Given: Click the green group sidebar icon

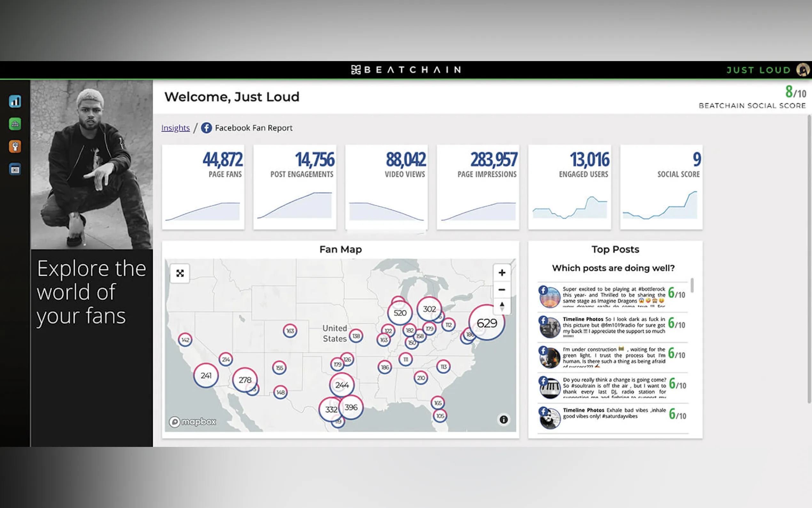Looking at the screenshot, I should (15, 124).
